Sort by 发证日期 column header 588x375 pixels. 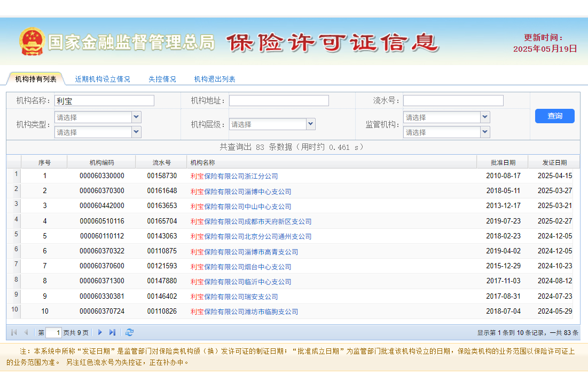[x=554, y=163]
